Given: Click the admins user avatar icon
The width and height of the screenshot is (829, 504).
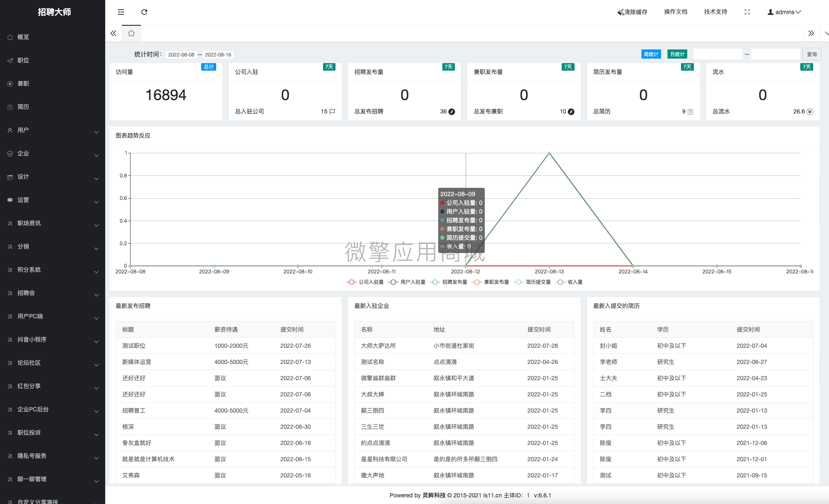Looking at the screenshot, I should click(770, 12).
